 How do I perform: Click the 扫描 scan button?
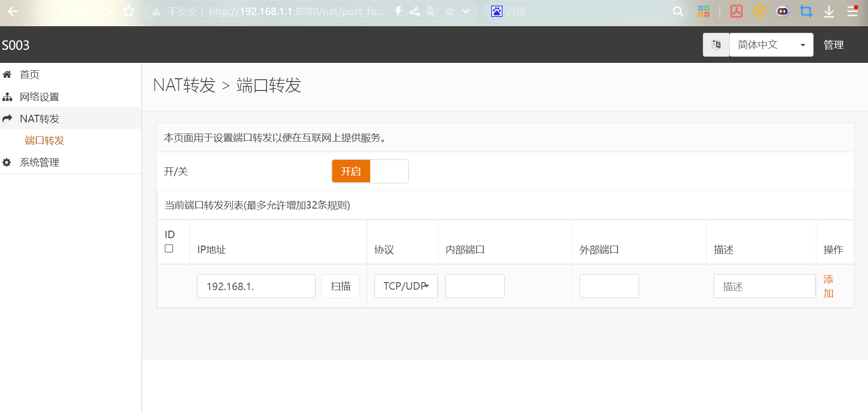pyautogui.click(x=340, y=286)
